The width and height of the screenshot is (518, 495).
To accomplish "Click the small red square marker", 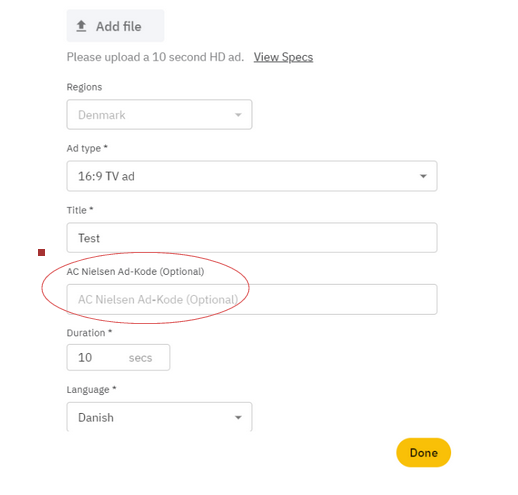I will tap(41, 252).
